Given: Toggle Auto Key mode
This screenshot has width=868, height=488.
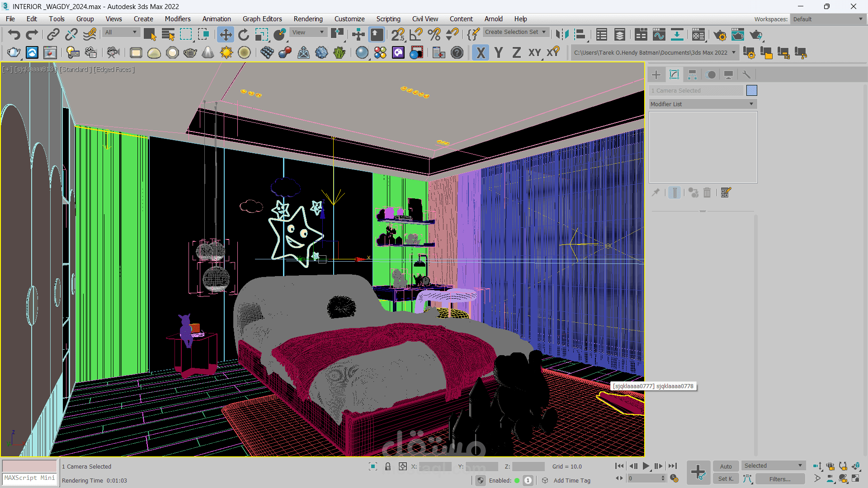Looking at the screenshot, I should (x=726, y=466).
